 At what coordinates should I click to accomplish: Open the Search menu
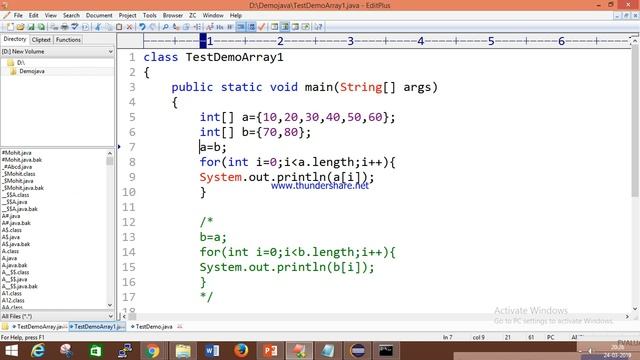coord(71,16)
